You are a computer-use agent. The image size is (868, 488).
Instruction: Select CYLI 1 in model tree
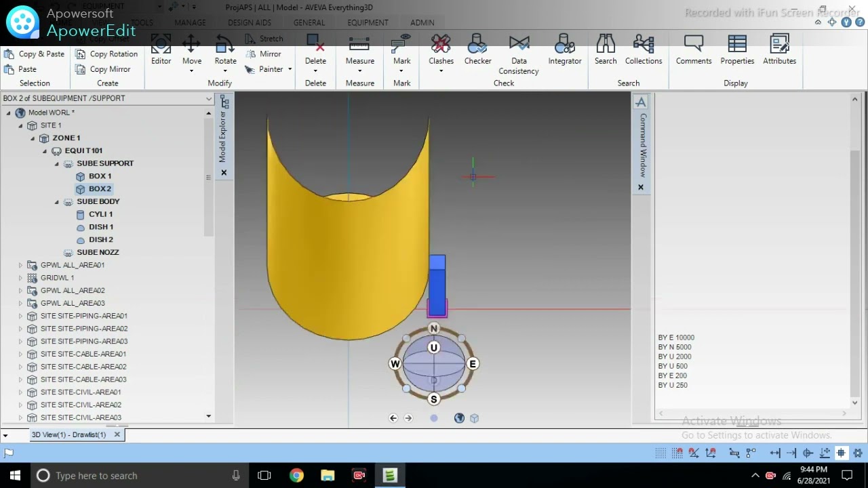[x=100, y=214]
